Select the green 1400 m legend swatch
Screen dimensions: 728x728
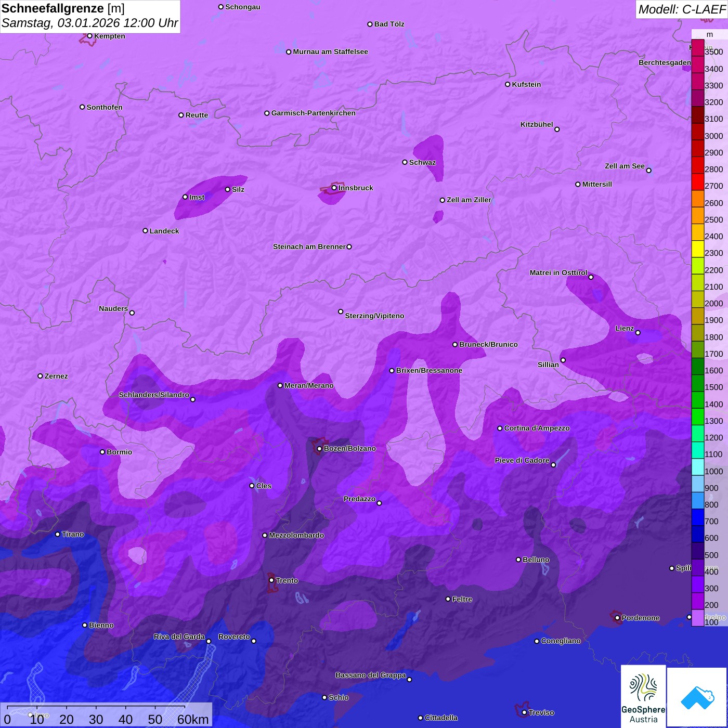point(697,400)
